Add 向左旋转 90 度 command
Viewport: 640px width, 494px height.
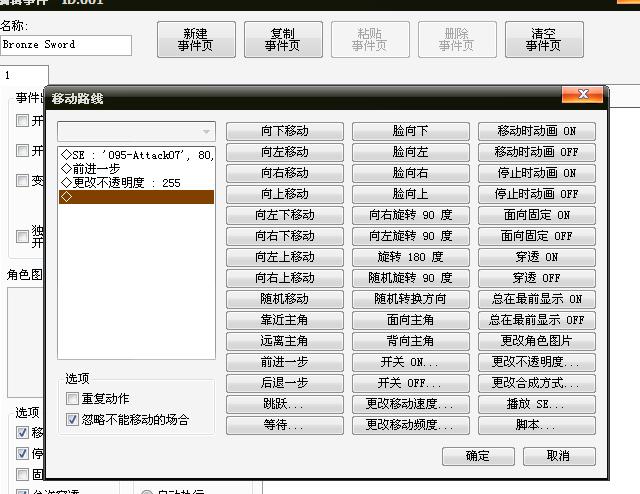tap(411, 236)
